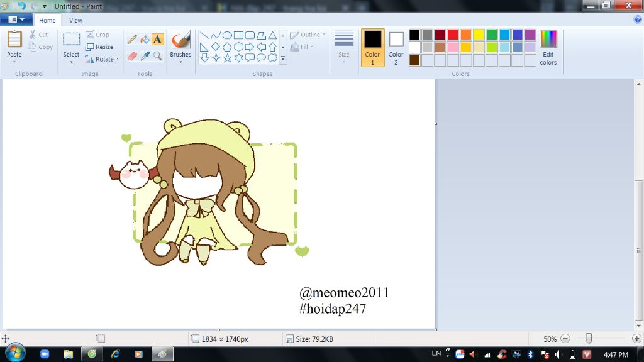This screenshot has width=644, height=362.
Task: Click the Resize icon
Action: tap(89, 47)
